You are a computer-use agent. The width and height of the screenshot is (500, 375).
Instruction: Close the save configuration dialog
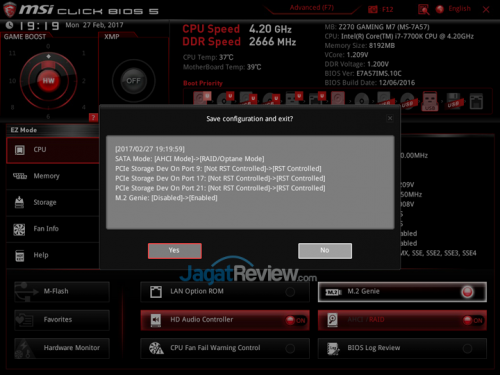tap(390, 118)
